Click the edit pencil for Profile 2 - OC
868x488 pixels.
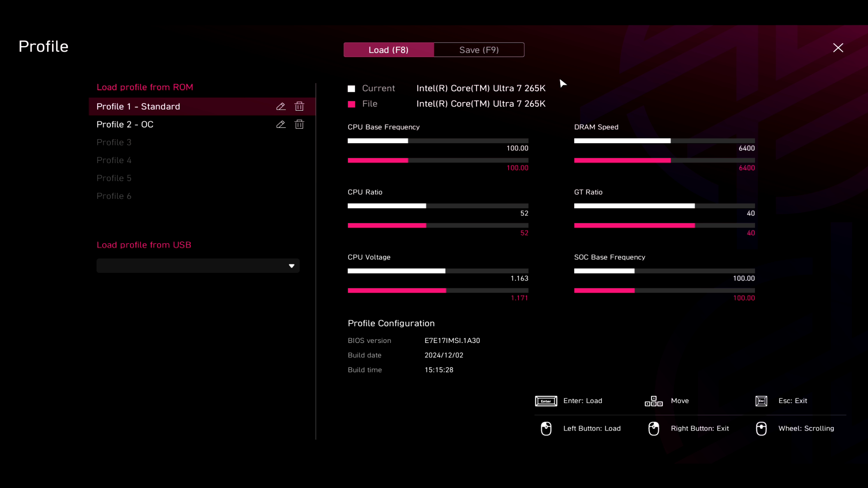tap(281, 124)
